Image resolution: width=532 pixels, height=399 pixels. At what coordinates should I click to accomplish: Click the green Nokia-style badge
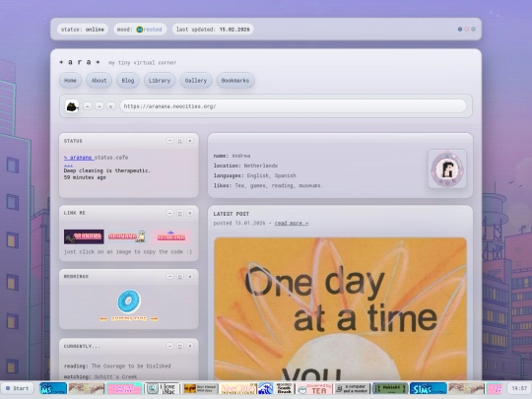click(390, 388)
